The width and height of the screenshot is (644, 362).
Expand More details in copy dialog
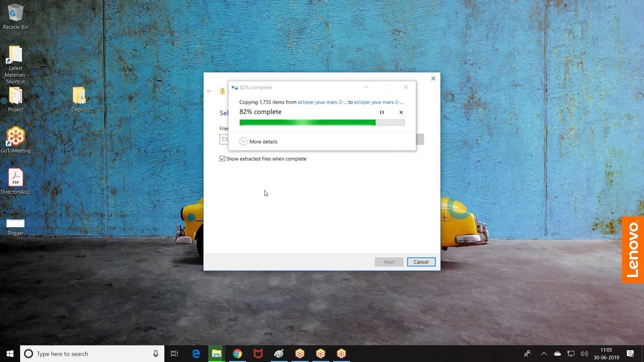point(259,142)
